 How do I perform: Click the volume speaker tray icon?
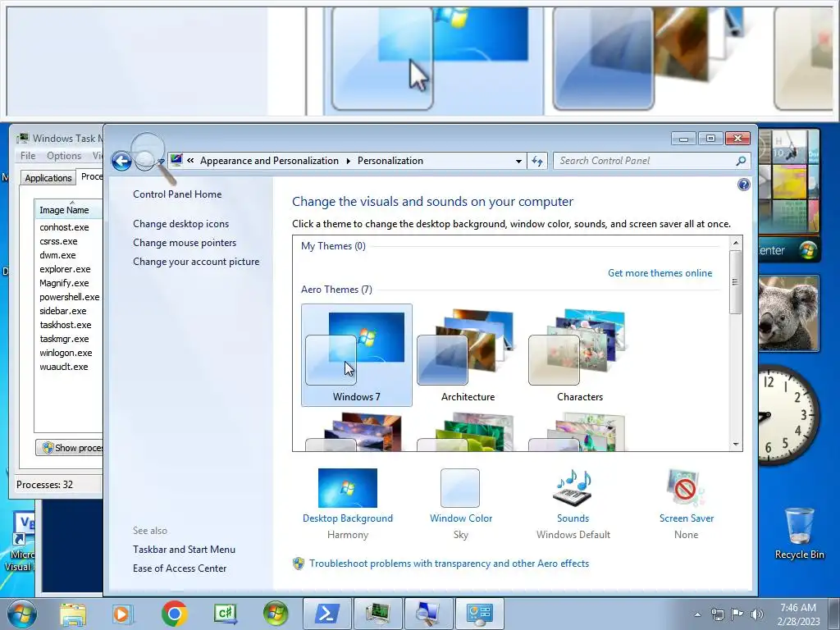coord(757,614)
